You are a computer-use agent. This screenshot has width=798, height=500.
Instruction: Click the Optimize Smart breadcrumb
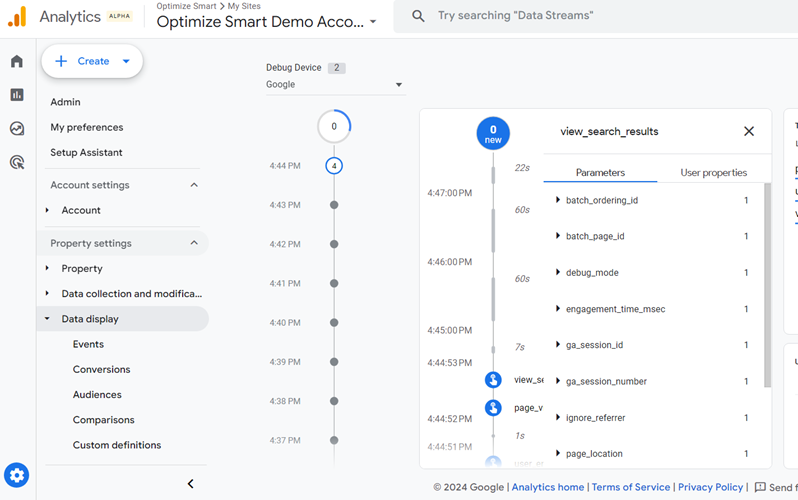pos(186,6)
